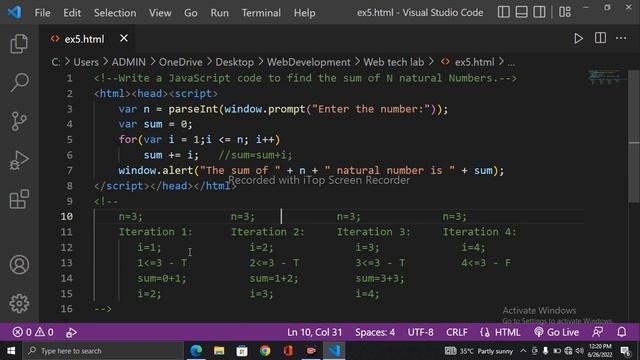Open Customize Layout icon
640x360 pixels.
coord(565,12)
